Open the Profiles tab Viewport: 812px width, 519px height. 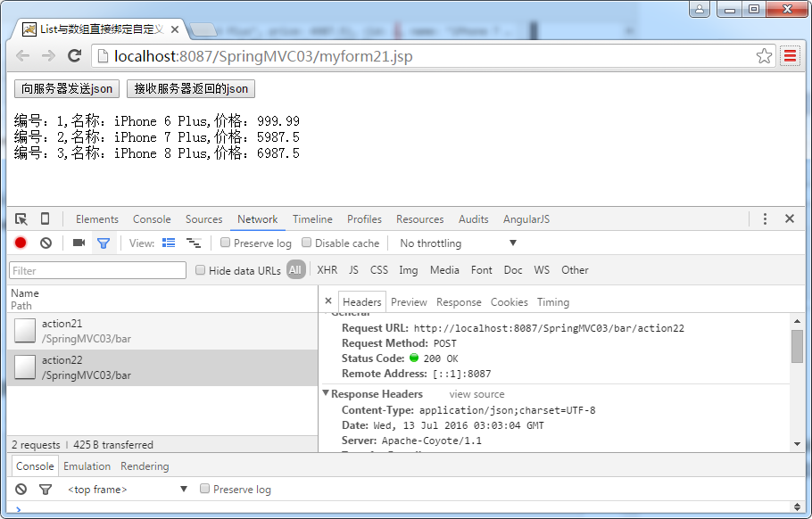[x=364, y=218]
